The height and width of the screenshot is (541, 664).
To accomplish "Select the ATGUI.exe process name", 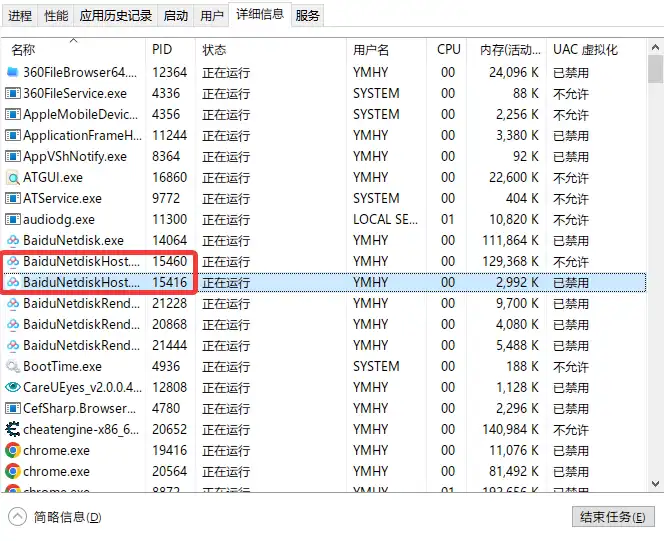I will click(x=53, y=177).
